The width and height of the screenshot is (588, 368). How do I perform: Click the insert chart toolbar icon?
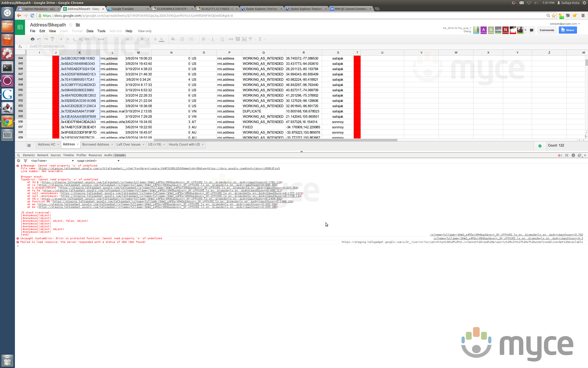244,39
